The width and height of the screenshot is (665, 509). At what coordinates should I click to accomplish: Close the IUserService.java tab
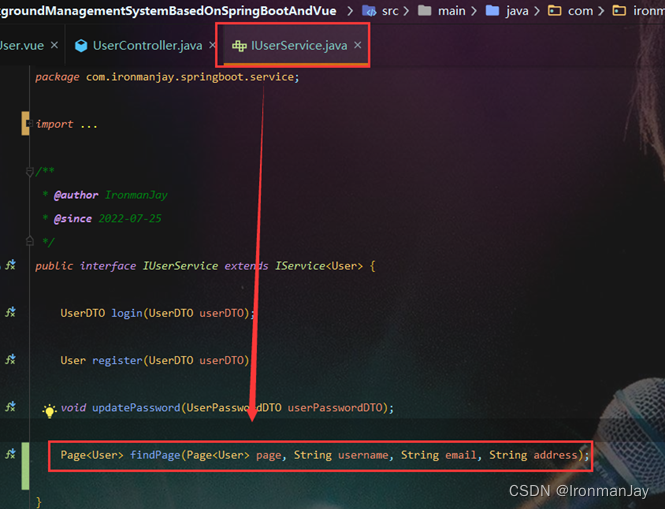(x=358, y=45)
